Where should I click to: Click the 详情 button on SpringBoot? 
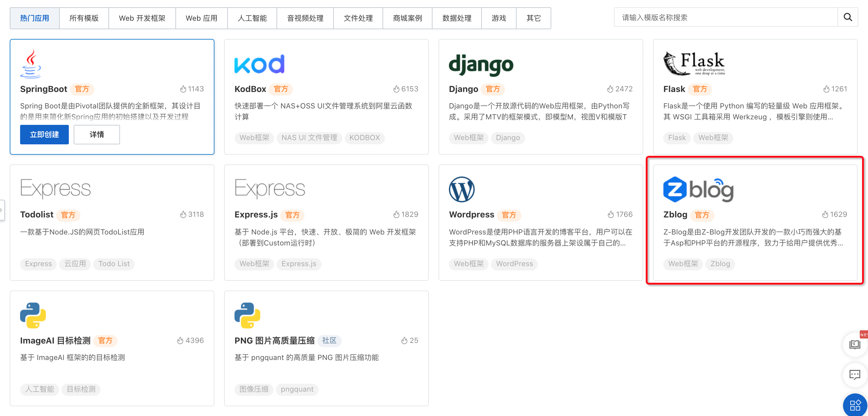tap(96, 134)
